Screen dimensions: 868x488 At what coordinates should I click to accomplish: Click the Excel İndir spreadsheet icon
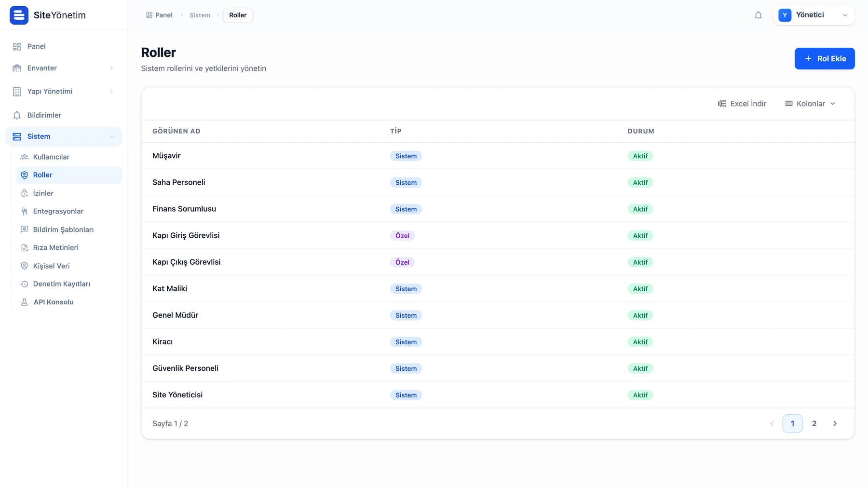click(x=722, y=104)
